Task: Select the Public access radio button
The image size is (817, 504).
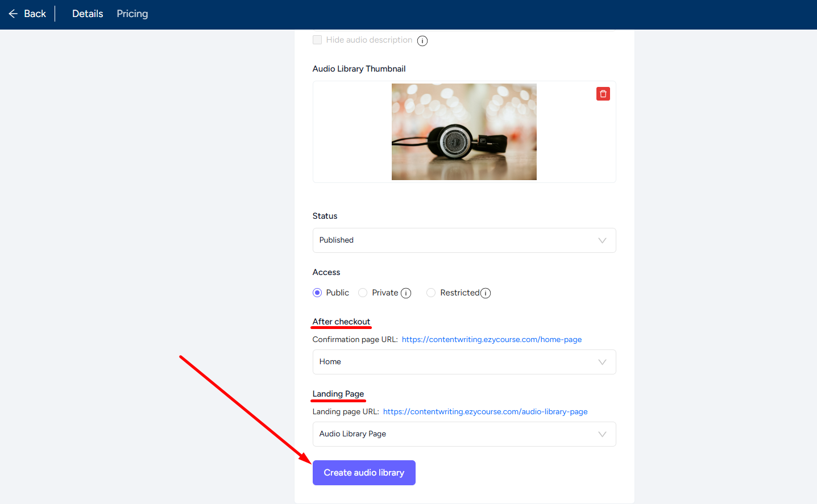Action: coord(317,293)
